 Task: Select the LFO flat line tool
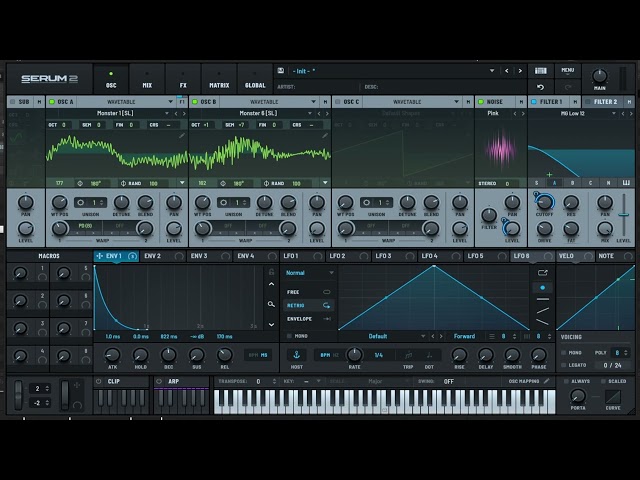click(542, 299)
